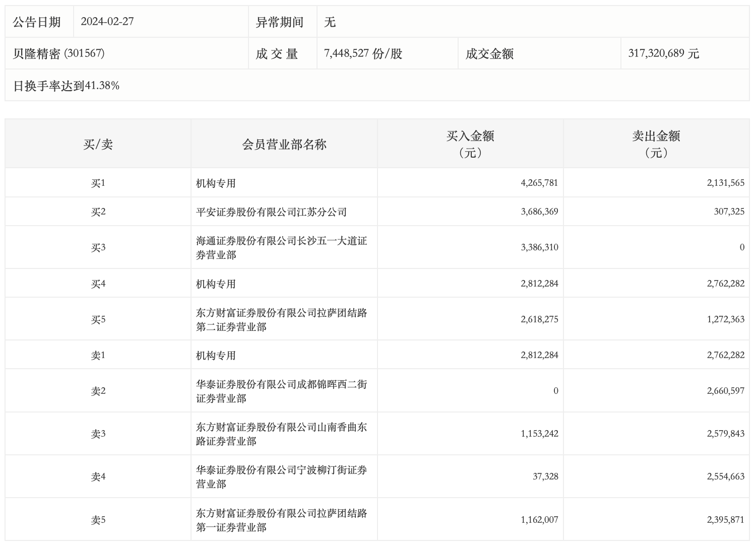Click the 卖出金额 column header
Screen dimensions: 756x548
656,144
